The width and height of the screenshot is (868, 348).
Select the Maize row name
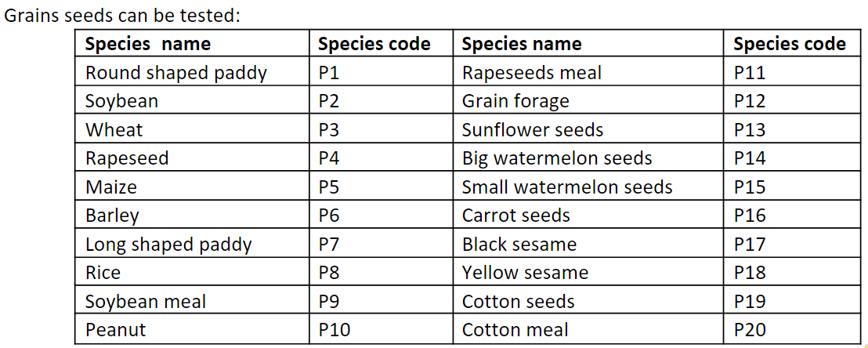point(193,187)
